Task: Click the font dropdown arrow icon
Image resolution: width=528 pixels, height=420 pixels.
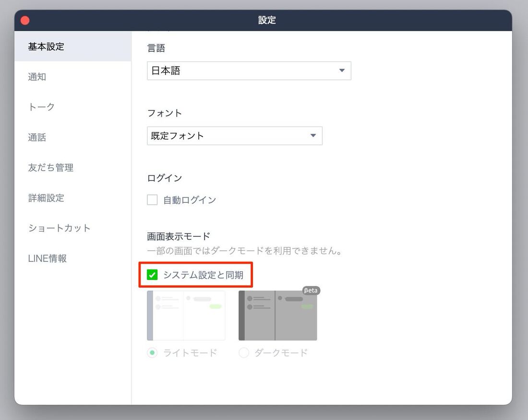Action: [x=313, y=136]
